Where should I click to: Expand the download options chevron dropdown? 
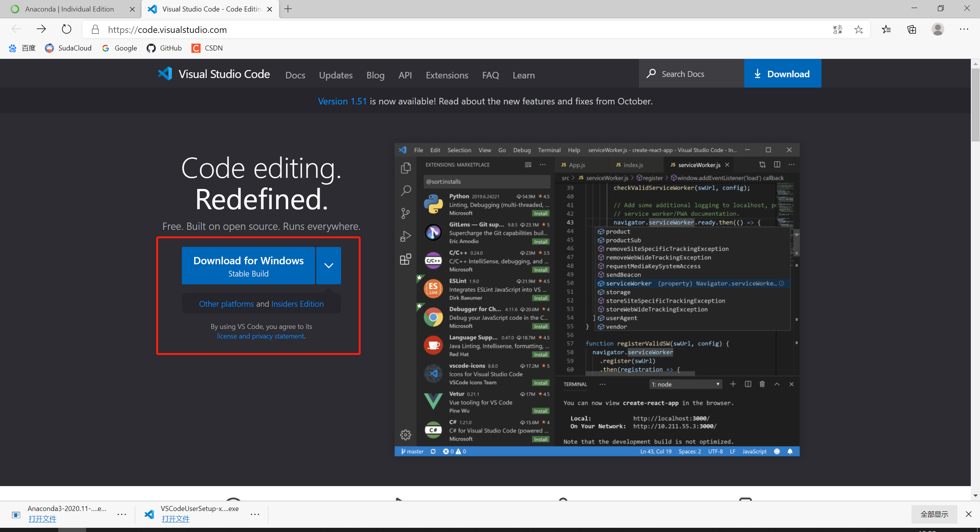pyautogui.click(x=328, y=265)
